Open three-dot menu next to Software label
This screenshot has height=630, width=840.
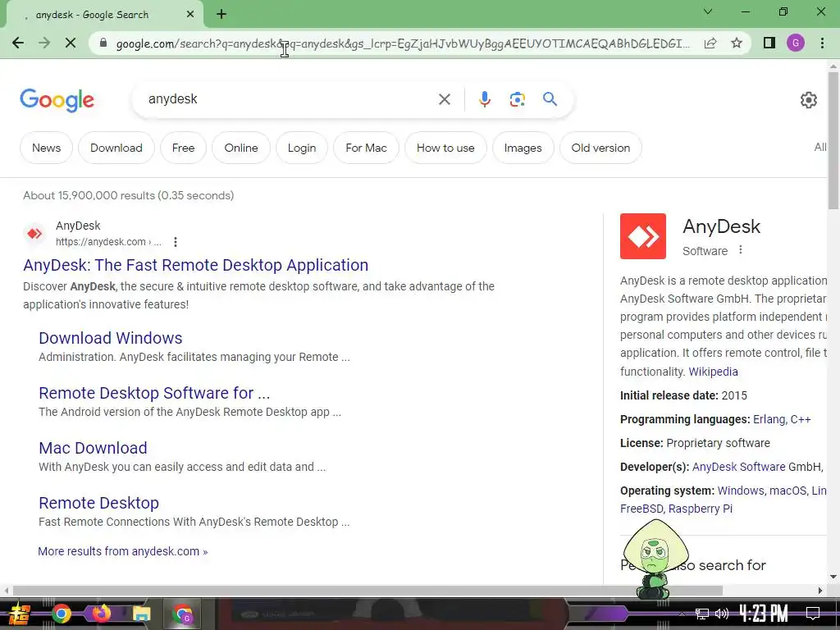741,249
